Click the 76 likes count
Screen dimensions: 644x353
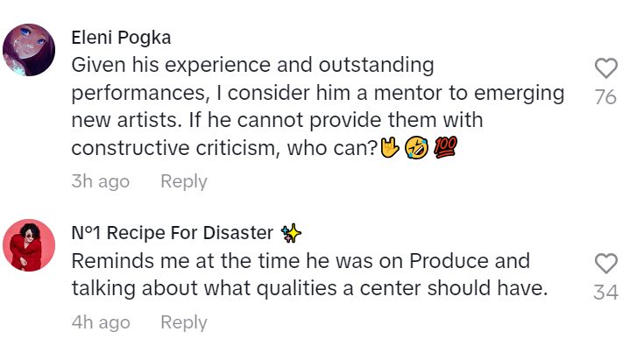point(605,97)
